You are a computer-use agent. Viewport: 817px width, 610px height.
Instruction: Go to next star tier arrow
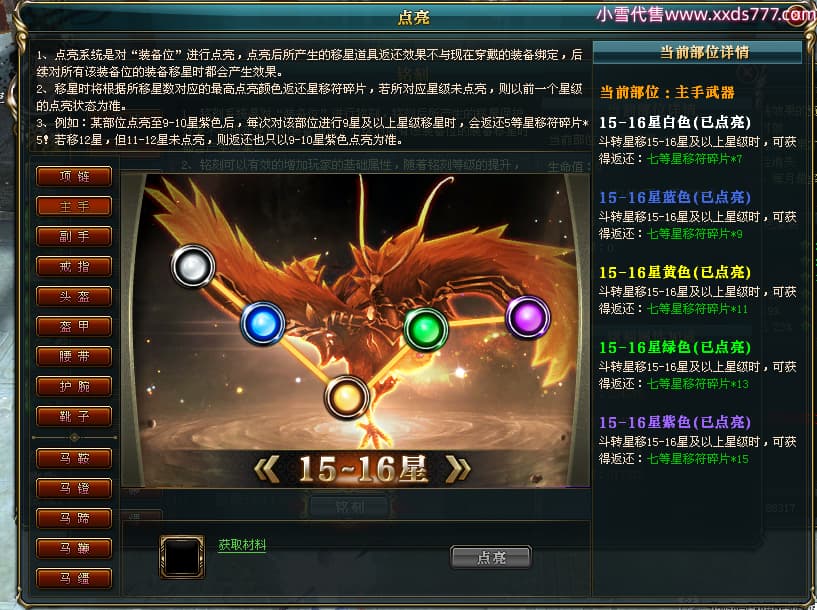point(458,469)
